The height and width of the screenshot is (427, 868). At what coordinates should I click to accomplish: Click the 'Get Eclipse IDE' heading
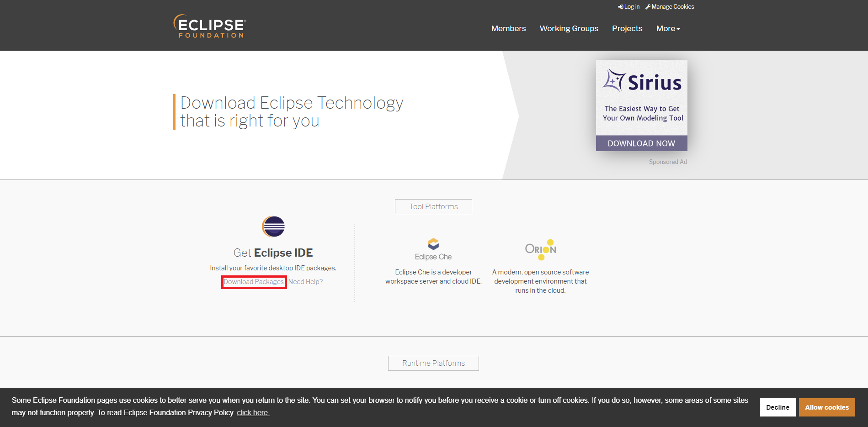click(x=273, y=253)
